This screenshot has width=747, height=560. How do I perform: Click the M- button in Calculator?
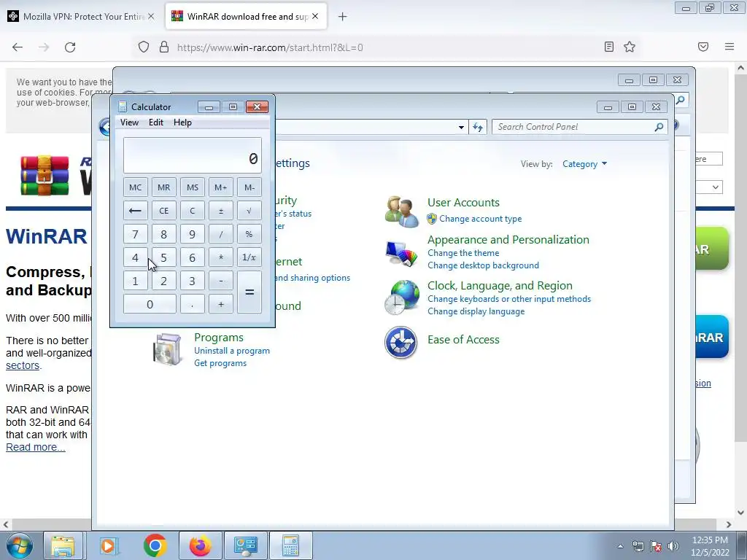(x=249, y=187)
